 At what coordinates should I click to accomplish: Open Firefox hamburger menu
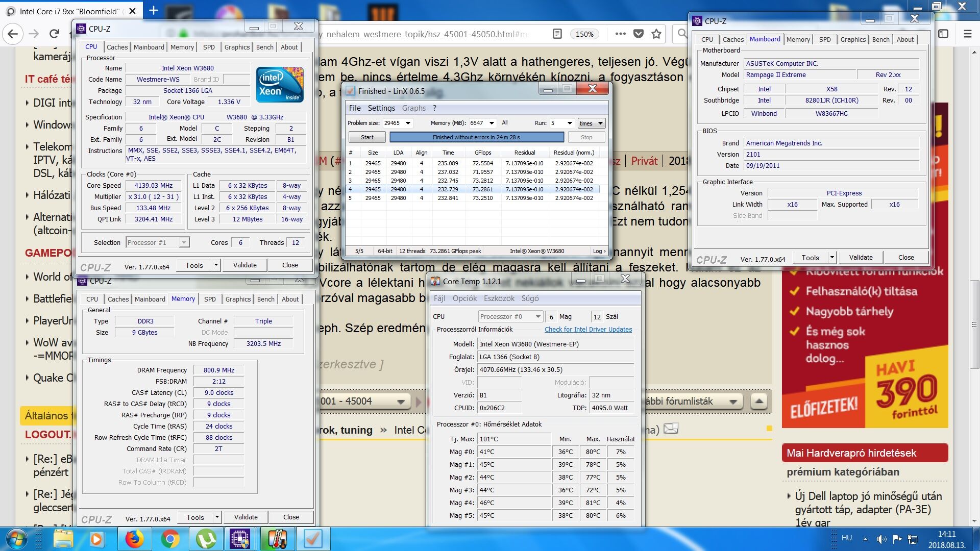pyautogui.click(x=967, y=34)
